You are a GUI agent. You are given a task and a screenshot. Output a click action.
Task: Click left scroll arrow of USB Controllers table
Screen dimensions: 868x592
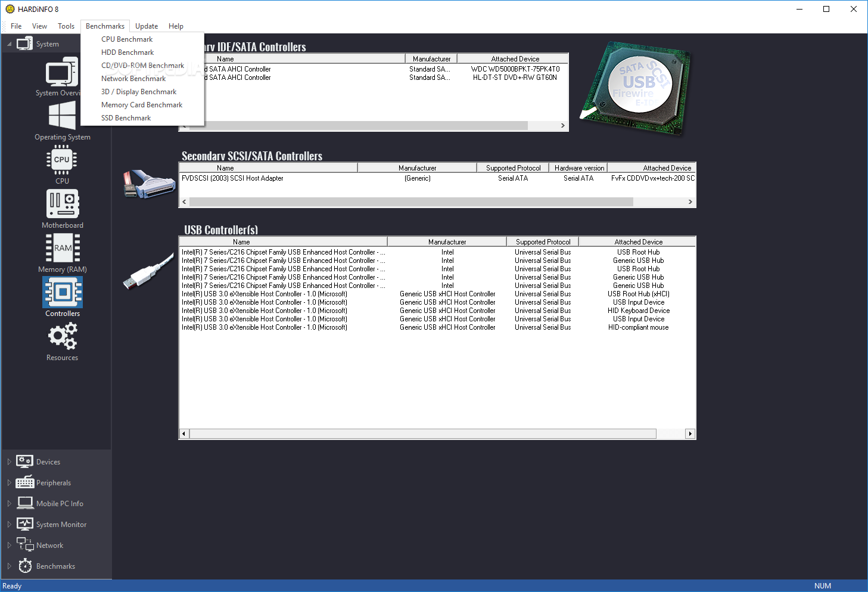[184, 433]
